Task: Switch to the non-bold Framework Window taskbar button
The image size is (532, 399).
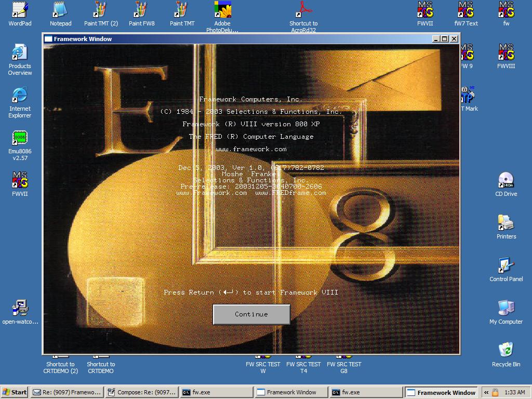Action: (291, 393)
